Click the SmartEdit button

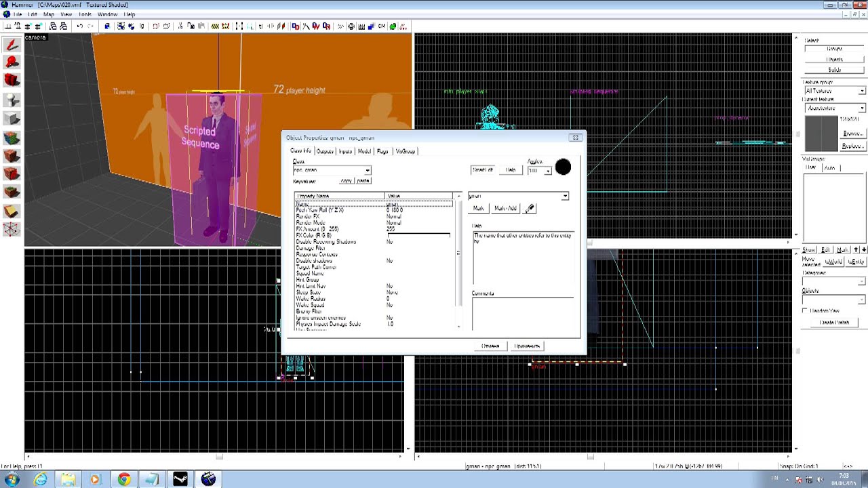point(483,169)
